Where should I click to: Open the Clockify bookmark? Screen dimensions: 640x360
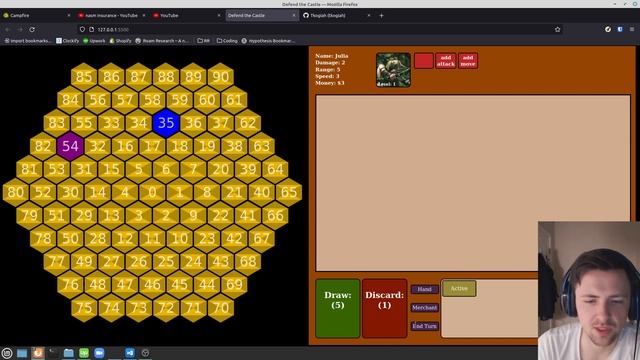click(x=67, y=41)
